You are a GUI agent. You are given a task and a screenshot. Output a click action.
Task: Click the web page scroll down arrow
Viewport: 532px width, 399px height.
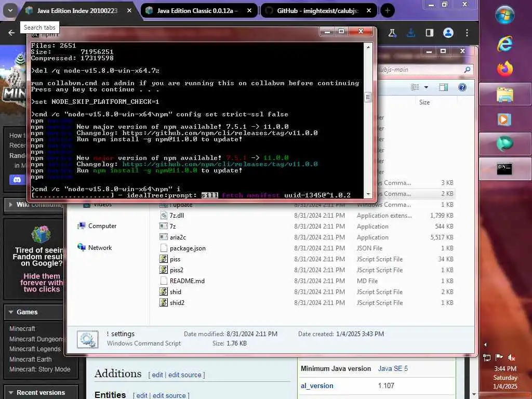(474, 395)
